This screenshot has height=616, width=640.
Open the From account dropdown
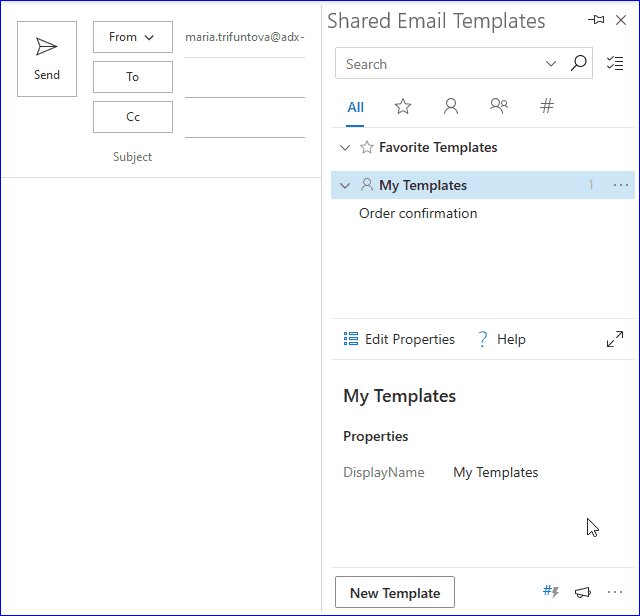[x=133, y=37]
